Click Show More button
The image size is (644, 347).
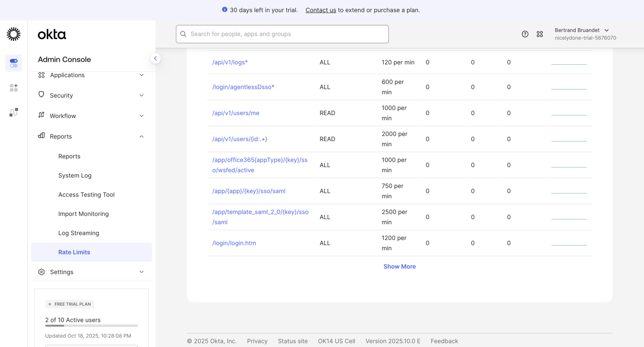point(400,266)
